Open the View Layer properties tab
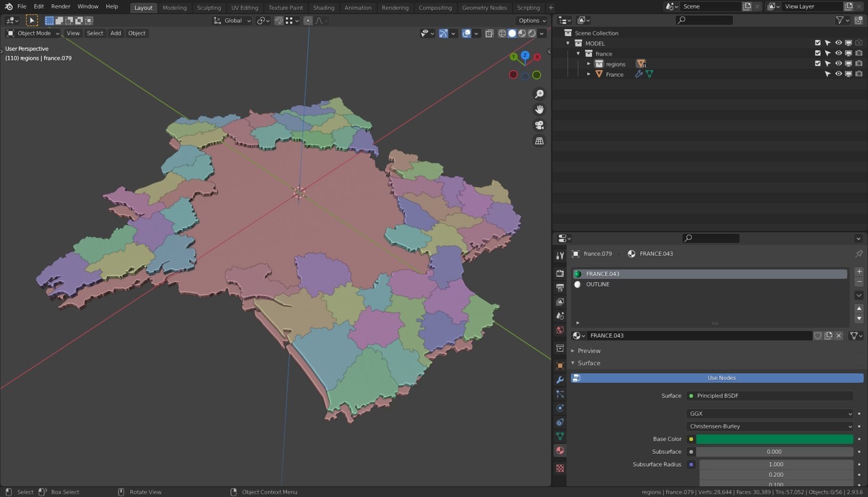 (x=560, y=301)
